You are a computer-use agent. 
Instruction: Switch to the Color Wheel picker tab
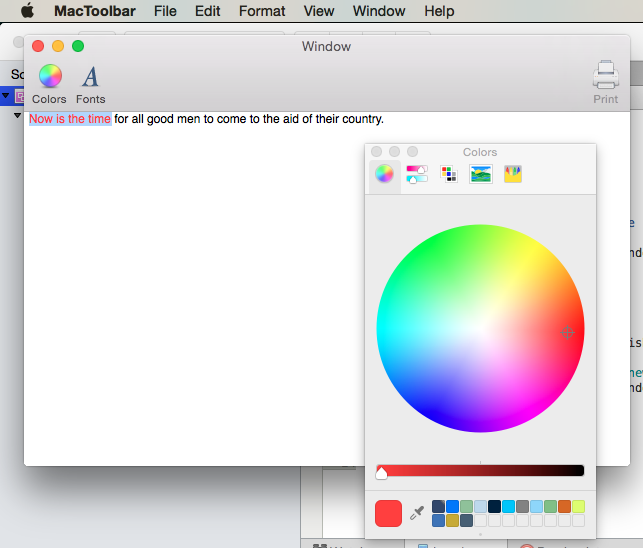click(384, 174)
